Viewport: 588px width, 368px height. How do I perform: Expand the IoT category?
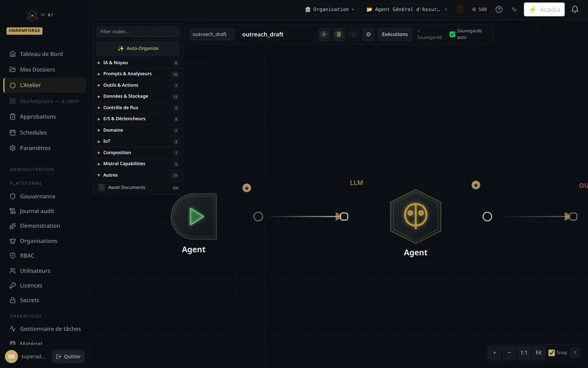click(x=138, y=141)
